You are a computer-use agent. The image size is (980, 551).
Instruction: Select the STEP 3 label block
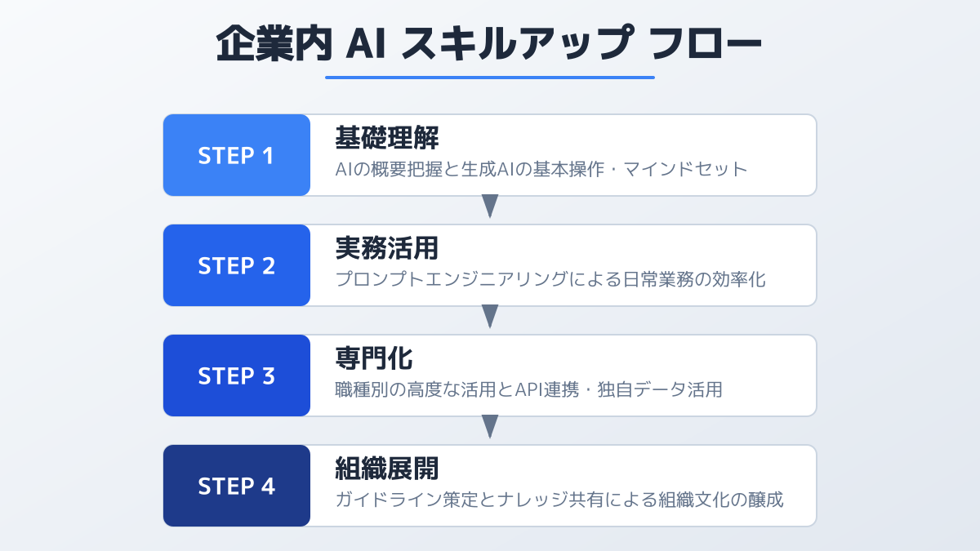237,375
